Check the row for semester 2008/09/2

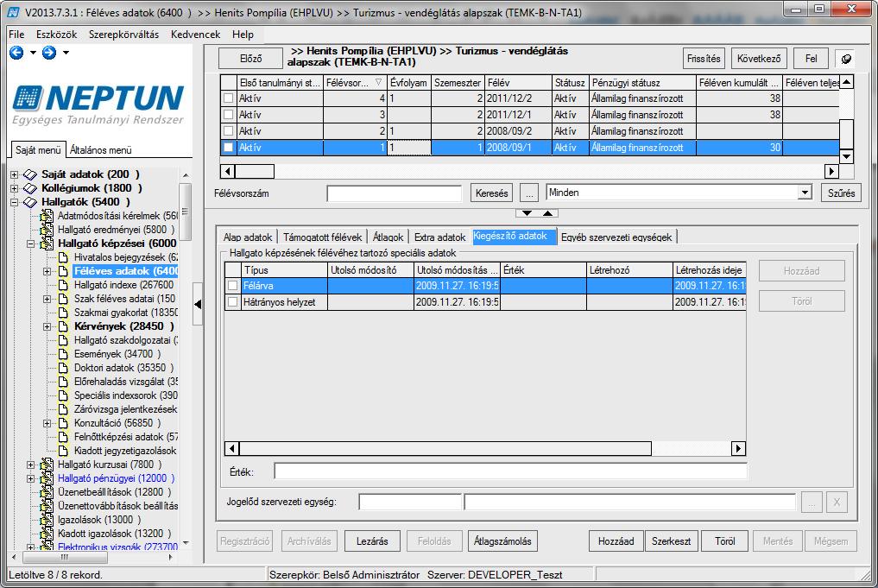[228, 131]
